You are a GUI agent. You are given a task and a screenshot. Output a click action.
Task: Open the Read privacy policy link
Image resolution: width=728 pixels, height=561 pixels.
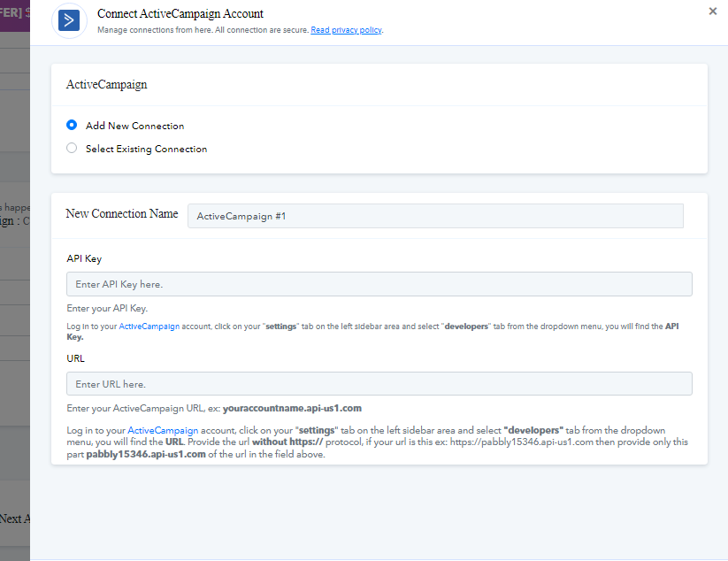[x=347, y=30]
